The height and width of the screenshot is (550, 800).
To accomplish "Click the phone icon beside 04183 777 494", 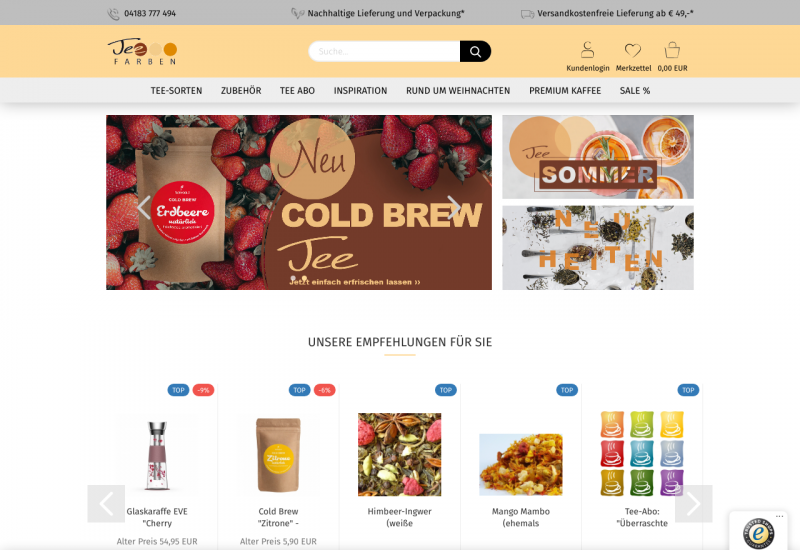I will click(113, 14).
